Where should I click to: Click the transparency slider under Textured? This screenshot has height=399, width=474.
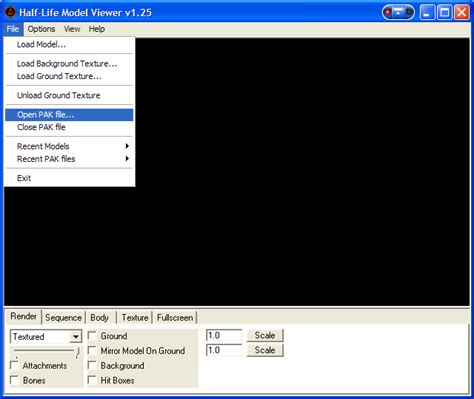pyautogui.click(x=45, y=352)
